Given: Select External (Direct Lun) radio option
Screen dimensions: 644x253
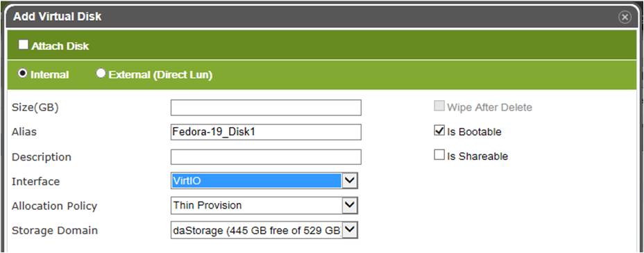Looking at the screenshot, I should click(x=101, y=74).
